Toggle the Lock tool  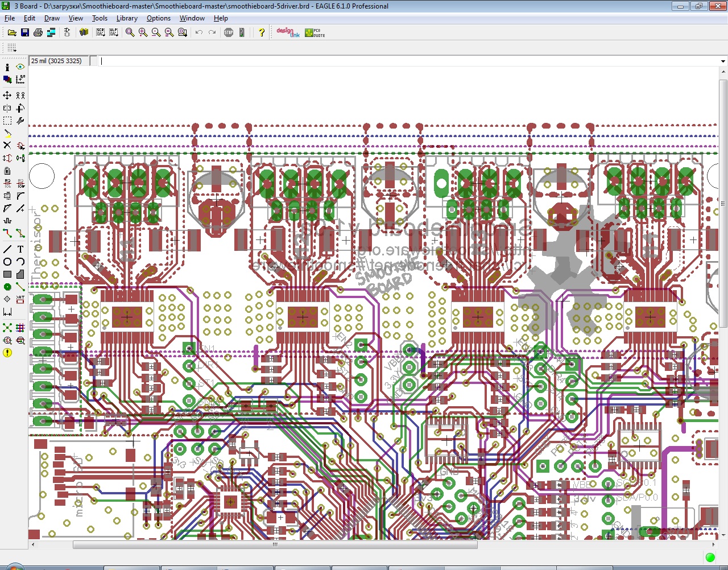7,171
